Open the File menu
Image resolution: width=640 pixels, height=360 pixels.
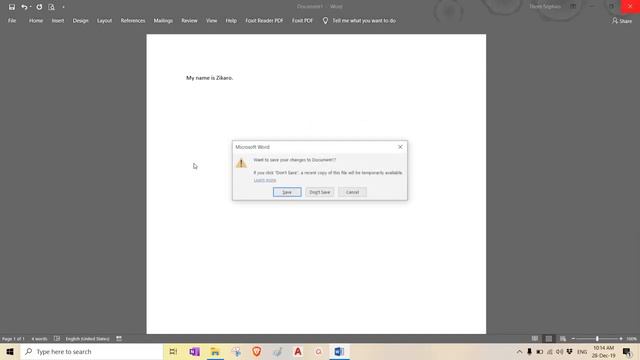[12, 20]
